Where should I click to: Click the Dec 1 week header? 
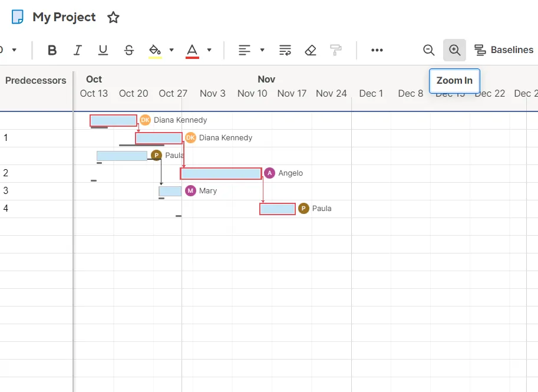[371, 93]
